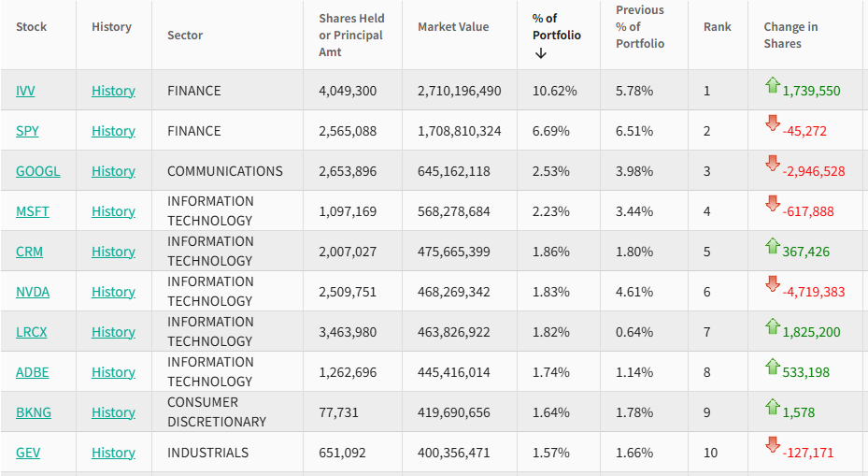This screenshot has height=476, width=868.
Task: Click Previous % of Portfolio column header
Action: click(640, 27)
